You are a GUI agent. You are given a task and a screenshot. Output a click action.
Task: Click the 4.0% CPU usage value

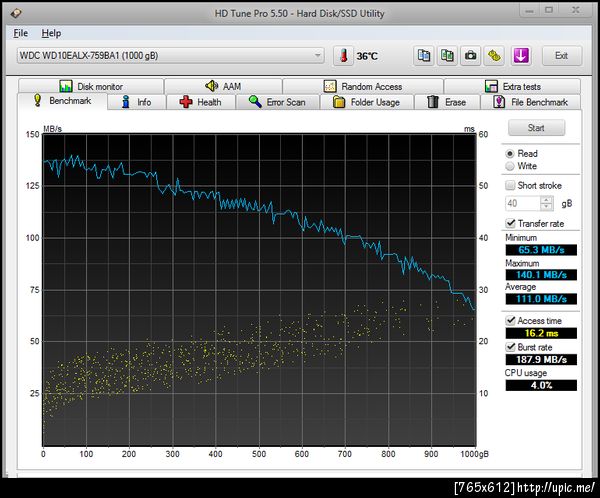click(x=541, y=385)
